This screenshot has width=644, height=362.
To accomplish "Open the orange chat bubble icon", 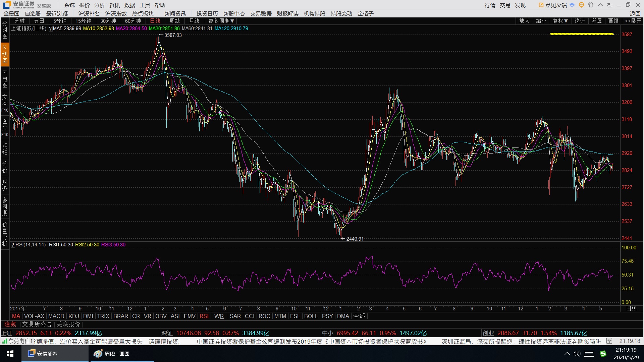I will point(582,5).
